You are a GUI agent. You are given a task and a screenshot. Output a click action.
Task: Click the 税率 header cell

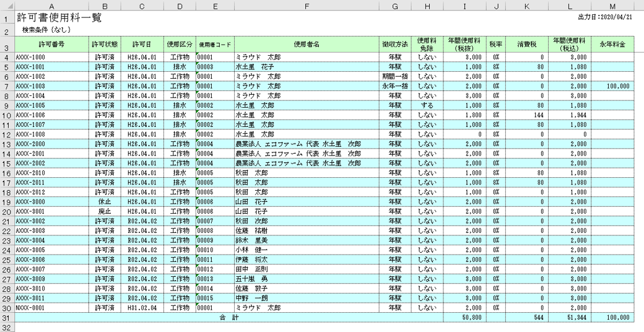point(496,45)
